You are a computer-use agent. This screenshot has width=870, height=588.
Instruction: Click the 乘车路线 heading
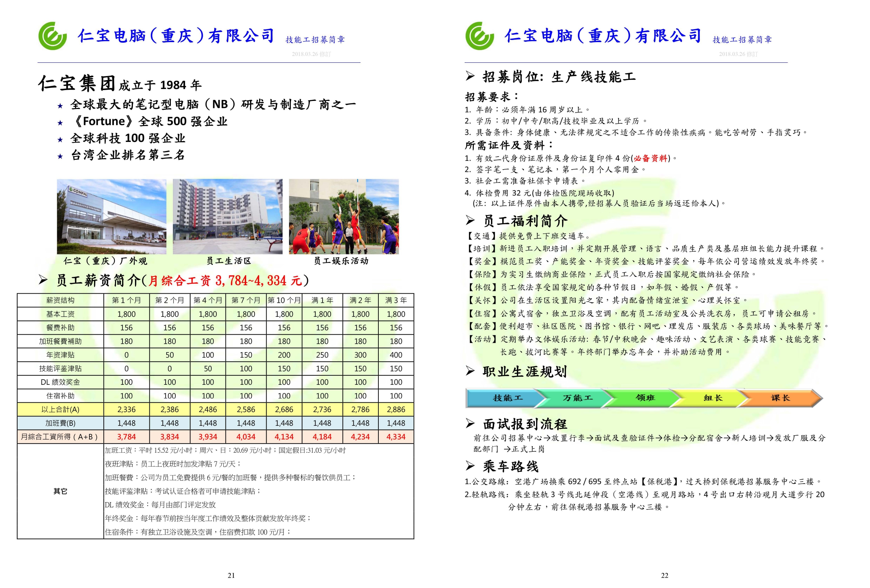point(511,466)
